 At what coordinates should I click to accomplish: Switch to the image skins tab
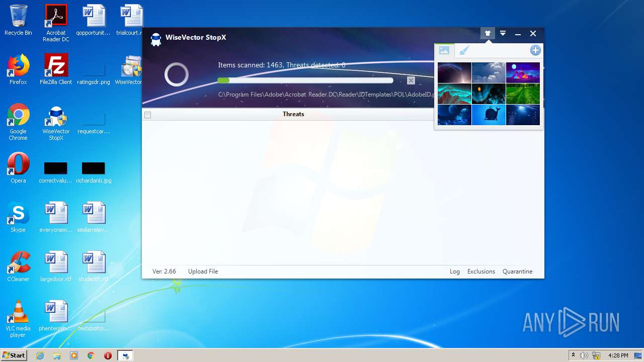pyautogui.click(x=444, y=50)
